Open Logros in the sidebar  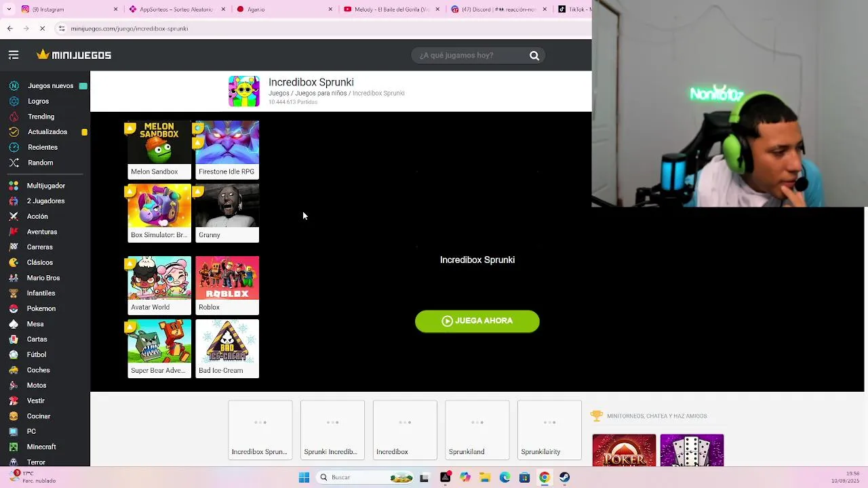click(38, 101)
